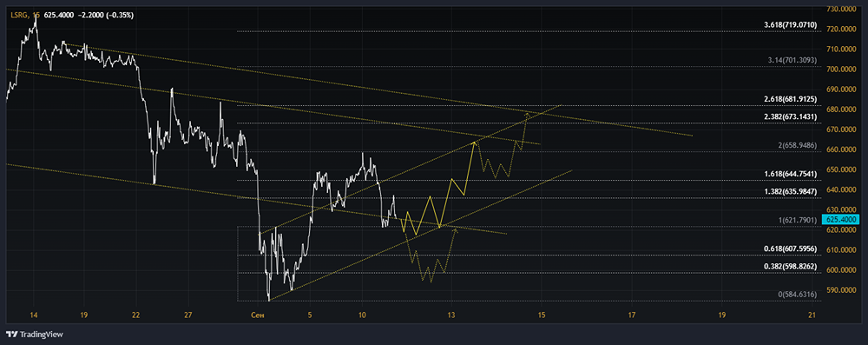Click the 5 date label on time axis

click(x=311, y=315)
